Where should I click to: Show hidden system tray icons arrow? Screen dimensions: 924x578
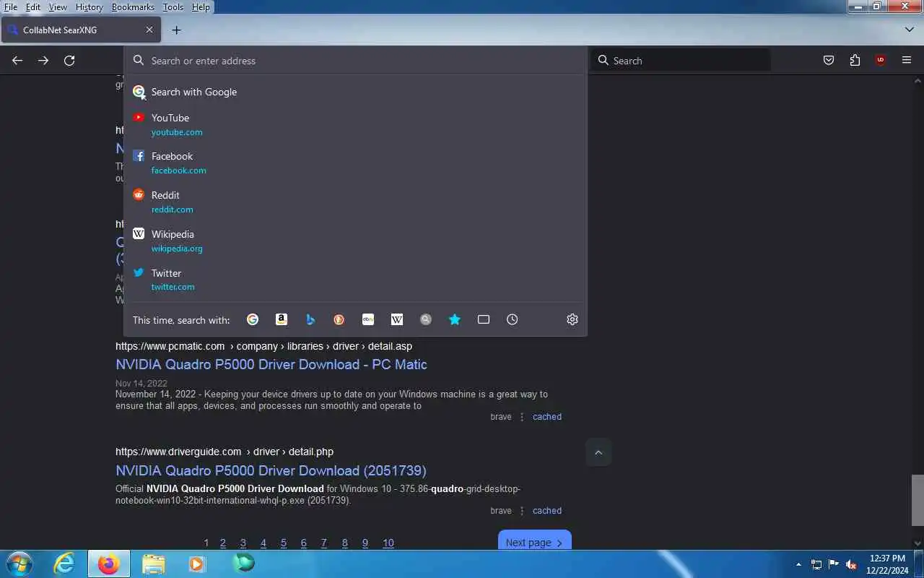pyautogui.click(x=798, y=564)
